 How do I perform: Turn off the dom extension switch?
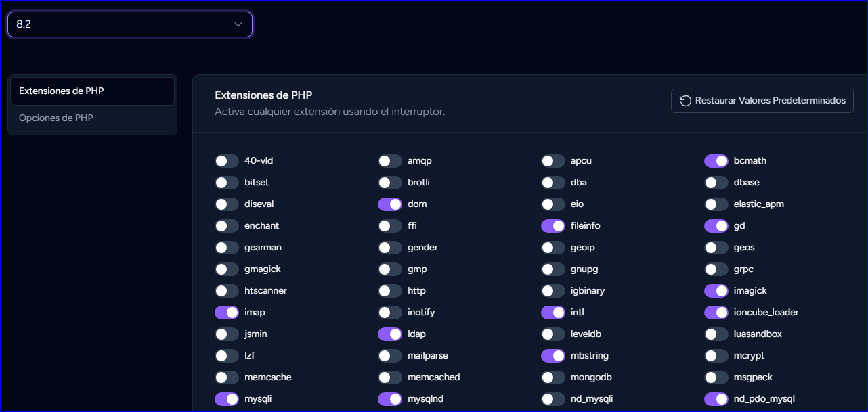point(389,204)
